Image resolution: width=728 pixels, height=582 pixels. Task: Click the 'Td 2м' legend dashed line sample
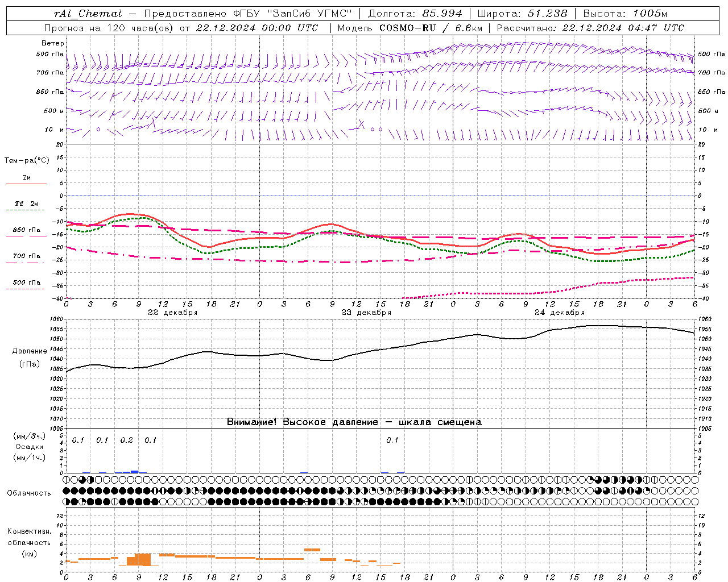pos(25,210)
